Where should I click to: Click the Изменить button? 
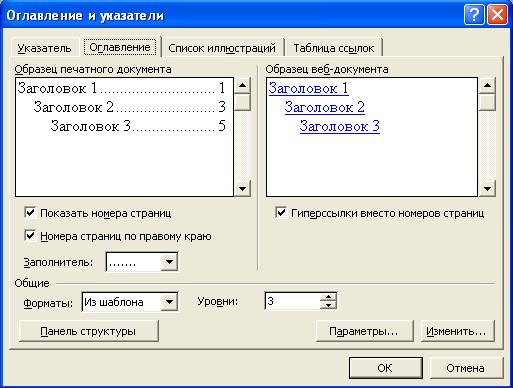point(457,331)
